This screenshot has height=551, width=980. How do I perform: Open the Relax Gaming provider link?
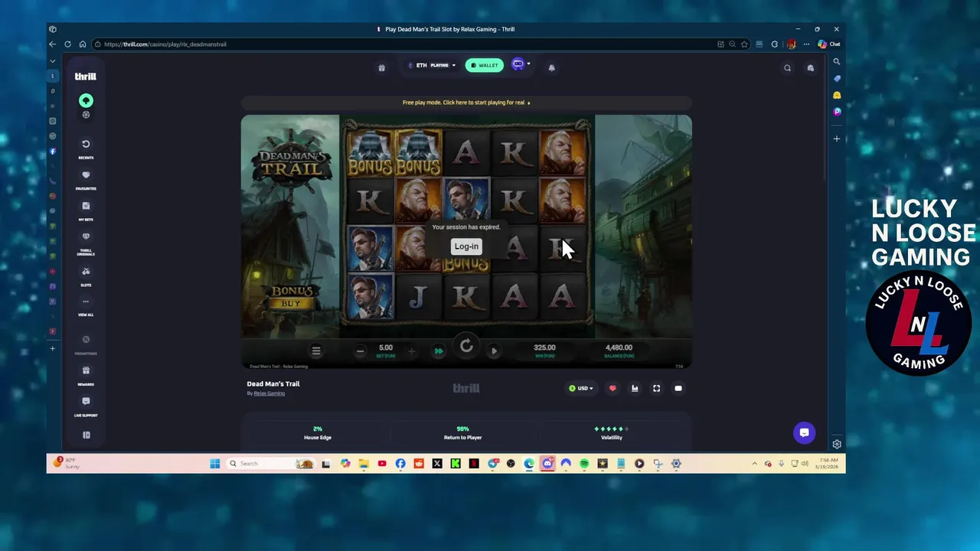(269, 393)
